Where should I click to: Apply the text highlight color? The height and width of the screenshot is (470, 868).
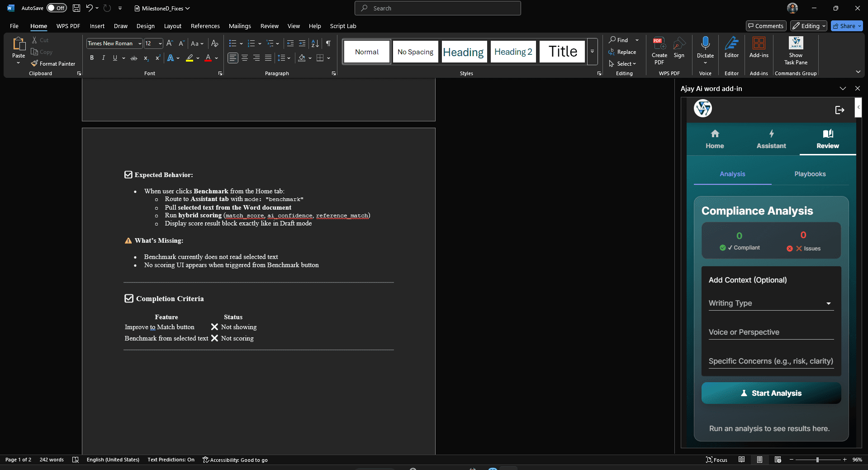(x=190, y=58)
